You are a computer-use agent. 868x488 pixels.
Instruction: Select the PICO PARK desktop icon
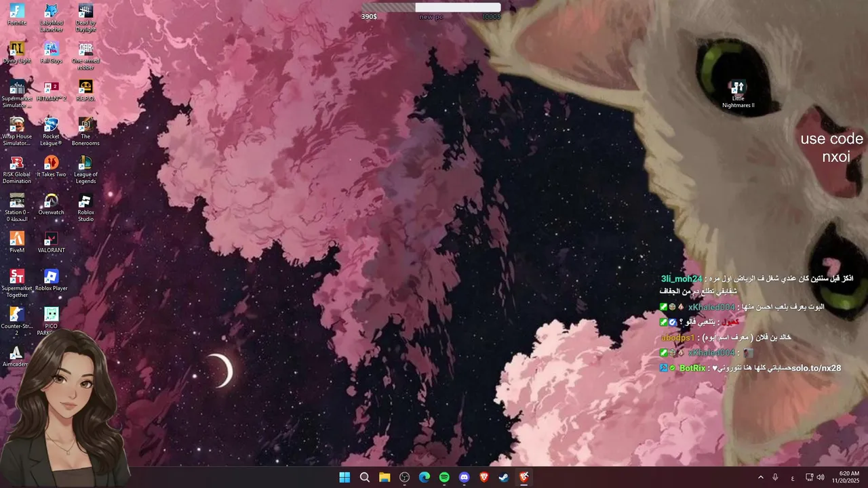[x=52, y=322]
